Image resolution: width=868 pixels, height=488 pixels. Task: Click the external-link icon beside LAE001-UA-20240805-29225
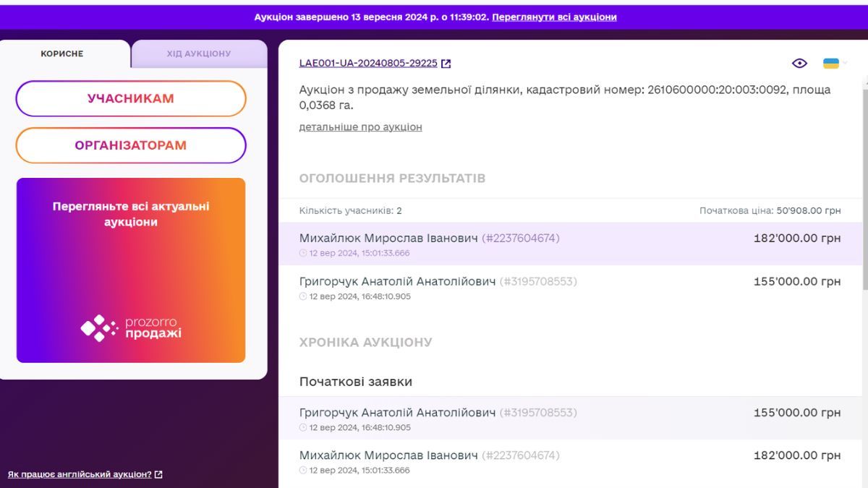click(x=446, y=63)
